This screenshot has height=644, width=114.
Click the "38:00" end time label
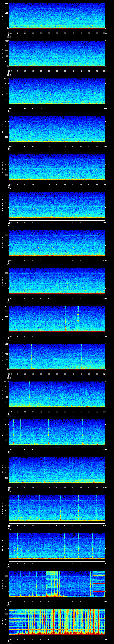click(105, 639)
